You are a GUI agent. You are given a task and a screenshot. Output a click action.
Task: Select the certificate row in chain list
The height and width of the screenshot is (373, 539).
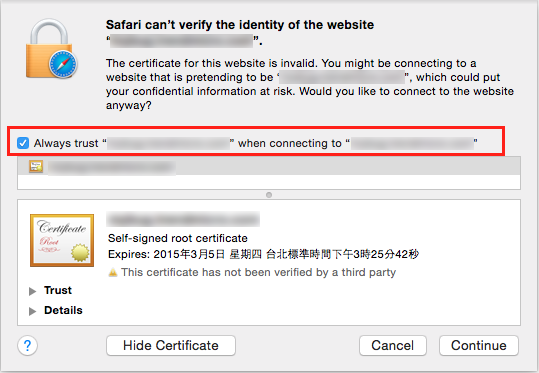pyautogui.click(x=269, y=167)
